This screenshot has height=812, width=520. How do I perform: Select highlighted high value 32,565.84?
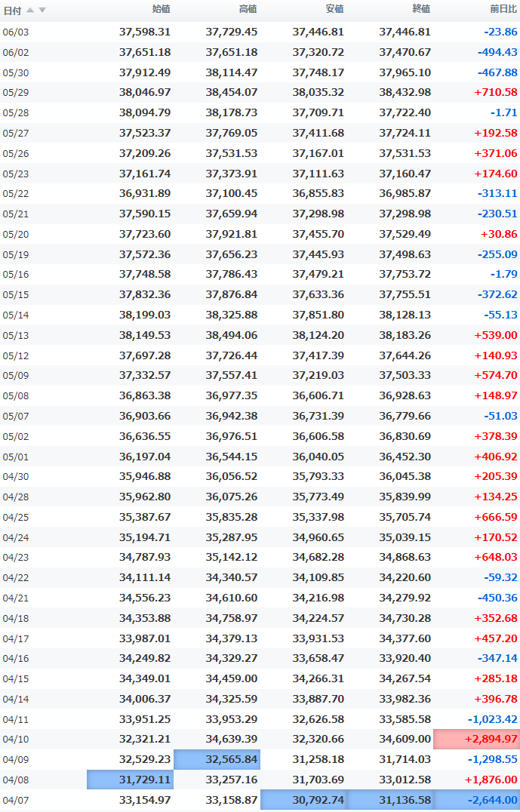(x=217, y=759)
